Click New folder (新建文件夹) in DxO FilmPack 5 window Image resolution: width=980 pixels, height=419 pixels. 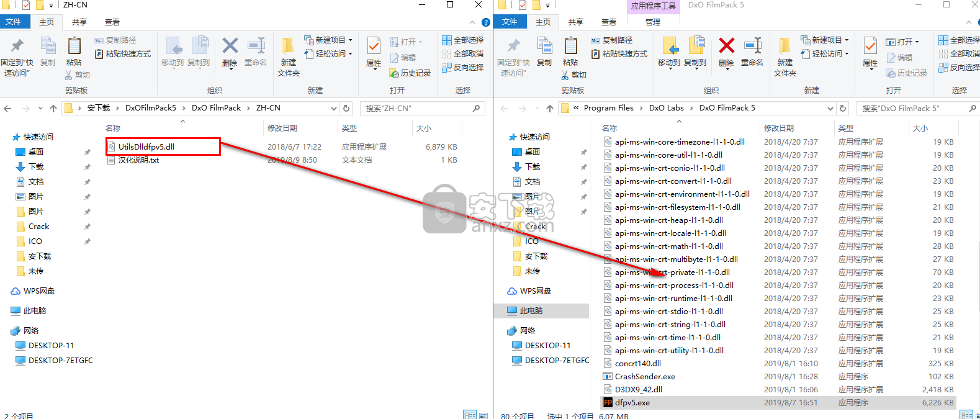click(785, 56)
